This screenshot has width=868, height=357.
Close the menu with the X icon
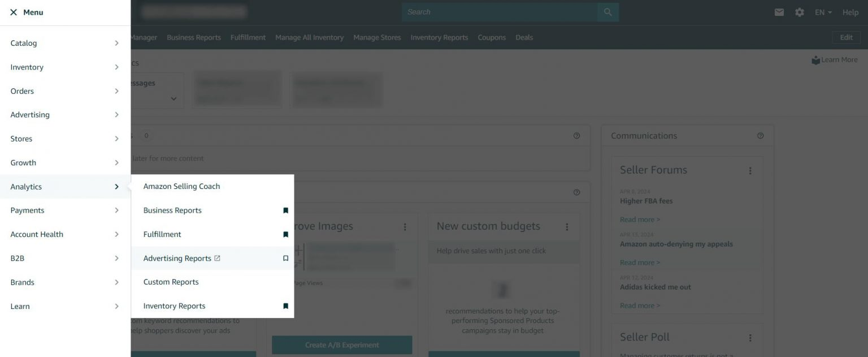pos(14,12)
